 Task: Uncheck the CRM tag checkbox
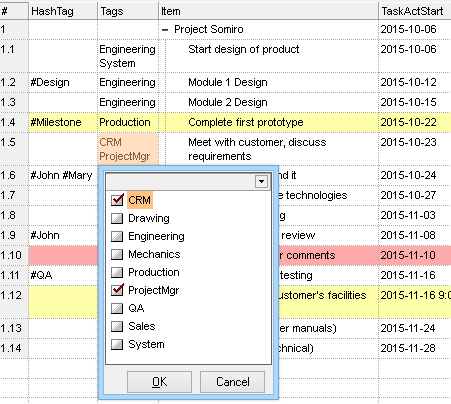tap(117, 200)
